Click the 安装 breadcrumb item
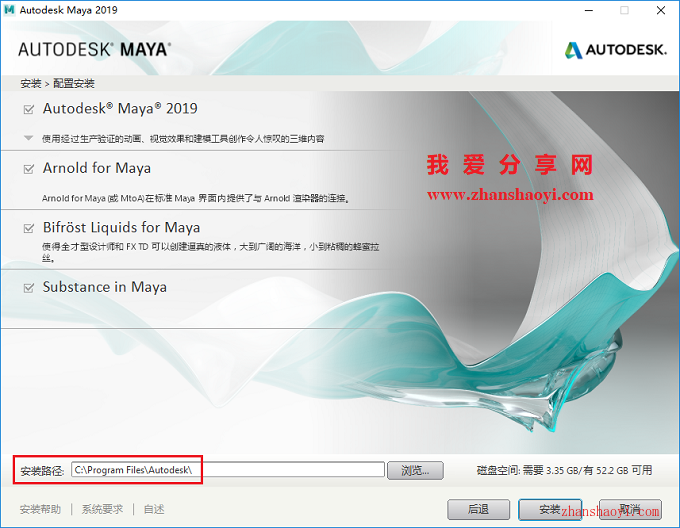Viewport: 680px width, 528px height. click(30, 83)
